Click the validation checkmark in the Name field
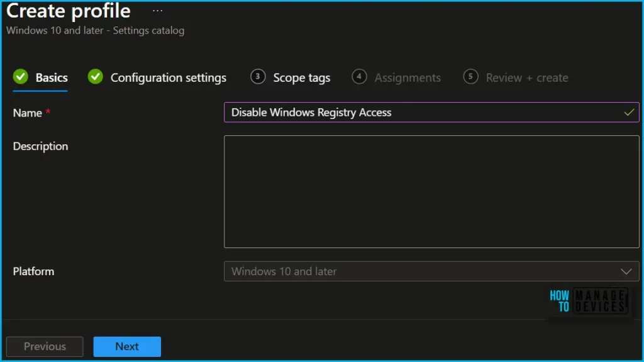This screenshot has height=362, width=644. click(629, 112)
